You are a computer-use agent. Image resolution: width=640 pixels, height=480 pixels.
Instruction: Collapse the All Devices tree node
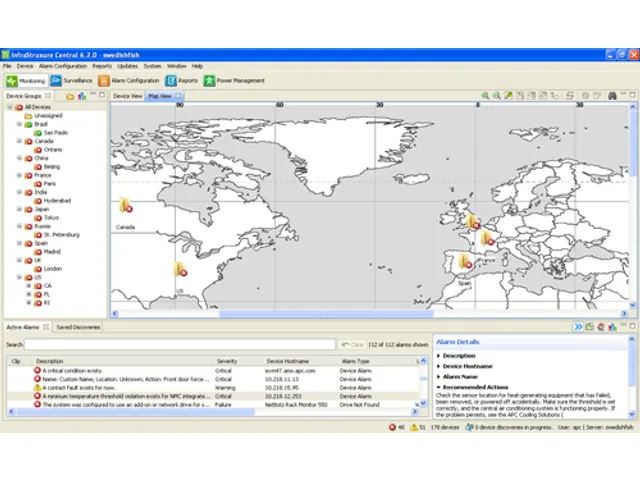point(10,107)
